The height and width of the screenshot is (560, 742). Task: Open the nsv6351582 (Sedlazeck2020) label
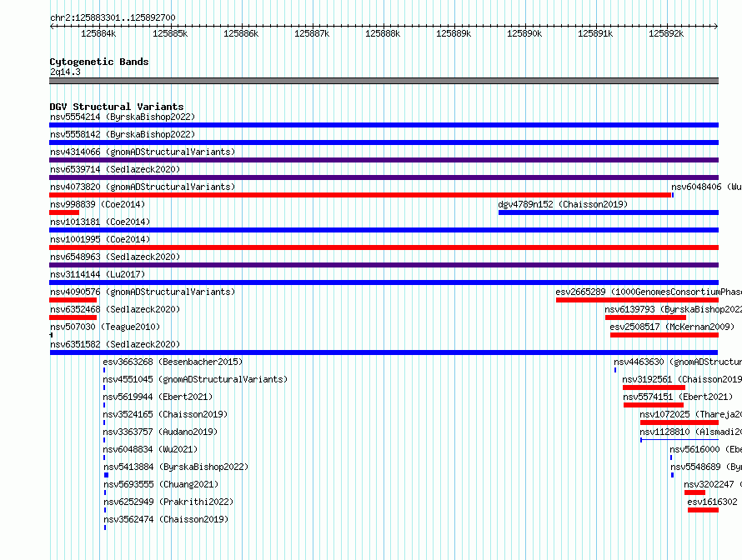click(x=115, y=344)
